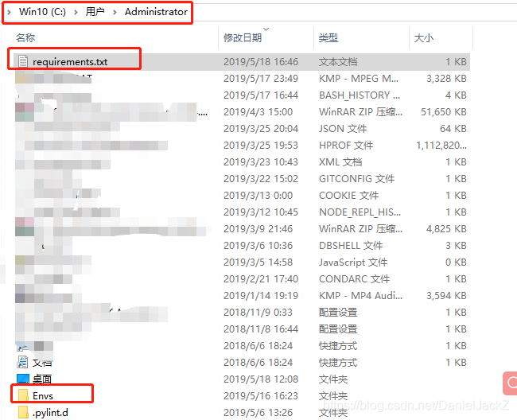Select the Envs folder icon
517x420 pixels.
point(23,395)
